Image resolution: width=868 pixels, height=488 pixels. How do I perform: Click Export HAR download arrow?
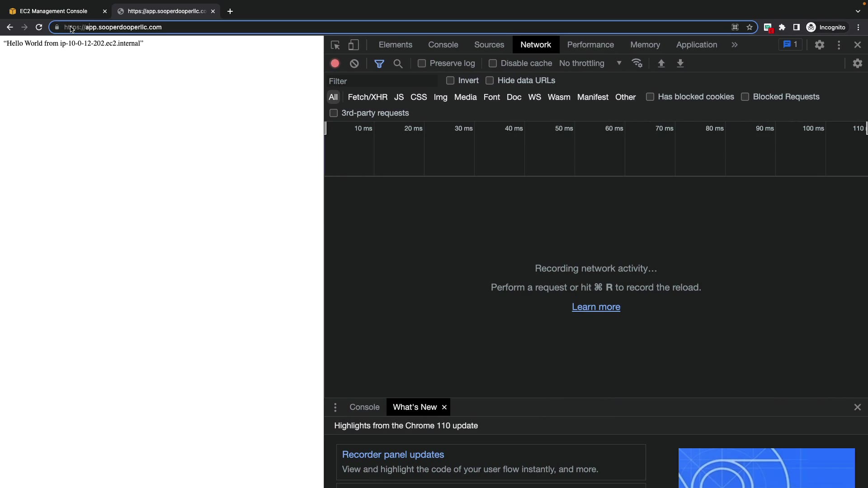tap(680, 63)
